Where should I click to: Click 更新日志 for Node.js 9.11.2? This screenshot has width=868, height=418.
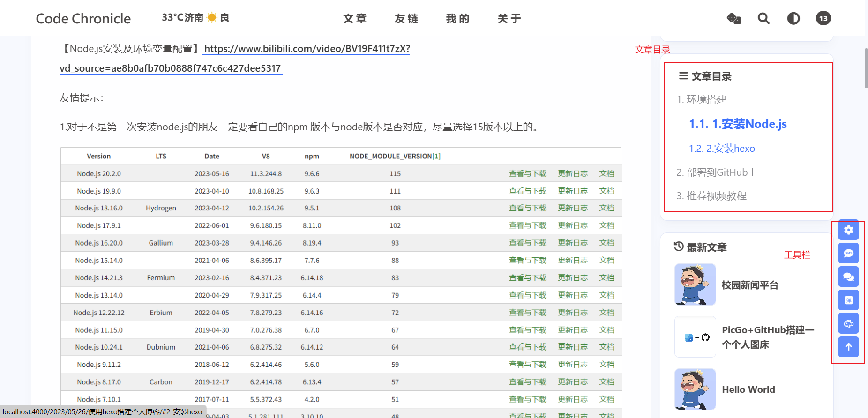click(573, 365)
